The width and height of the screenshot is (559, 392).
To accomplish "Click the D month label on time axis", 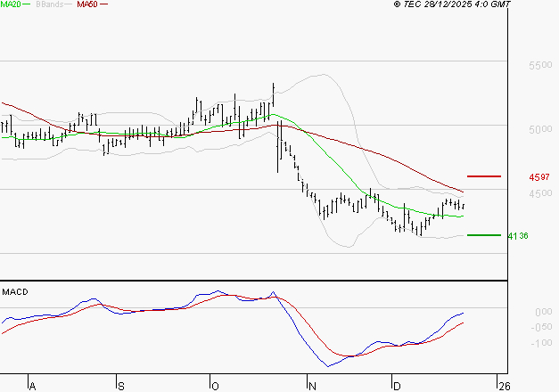I will pyautogui.click(x=397, y=387).
